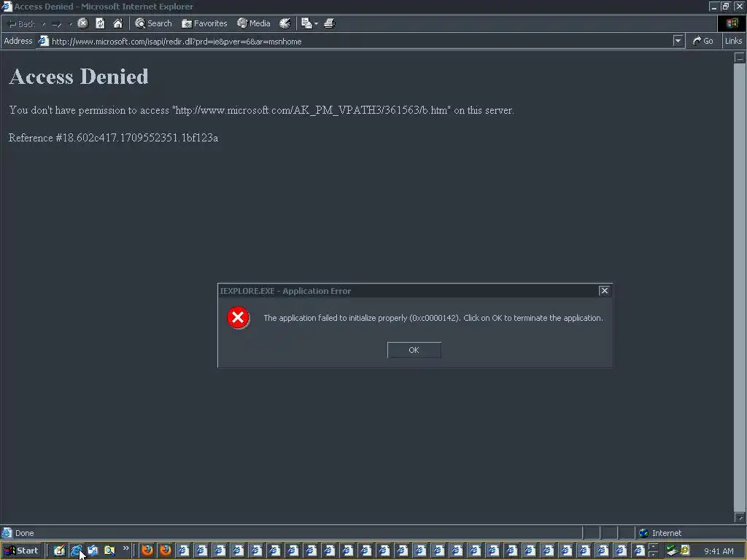The image size is (747, 560).
Task: Click the Stop loading icon
Action: [x=83, y=23]
